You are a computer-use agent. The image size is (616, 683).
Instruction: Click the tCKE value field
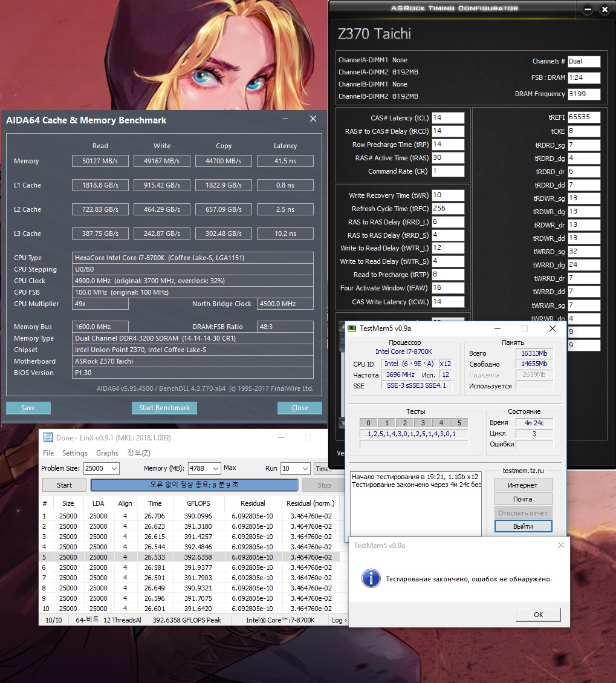(584, 131)
